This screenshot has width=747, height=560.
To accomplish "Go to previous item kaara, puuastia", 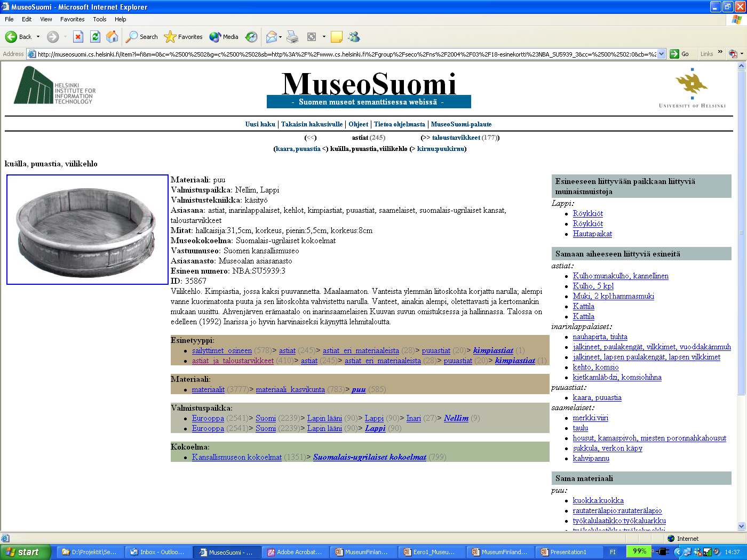I will (x=298, y=149).
